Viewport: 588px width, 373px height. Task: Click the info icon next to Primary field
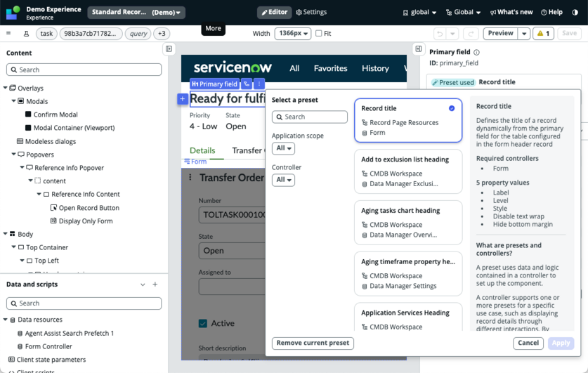476,53
